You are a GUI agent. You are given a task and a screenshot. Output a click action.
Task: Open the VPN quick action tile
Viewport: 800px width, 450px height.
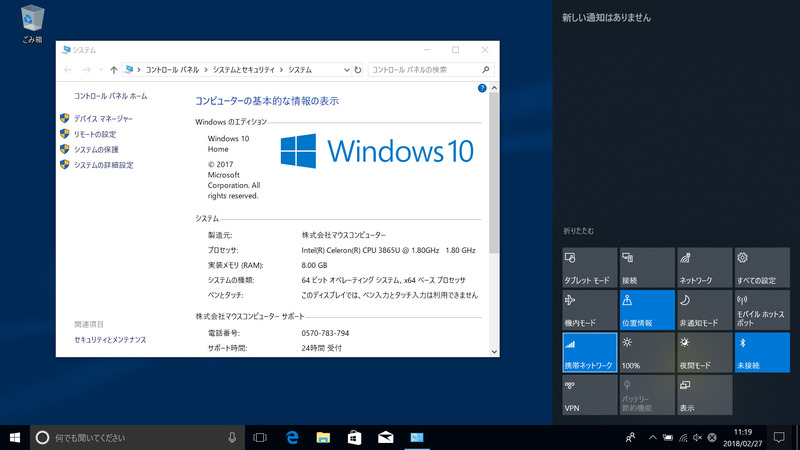click(589, 395)
